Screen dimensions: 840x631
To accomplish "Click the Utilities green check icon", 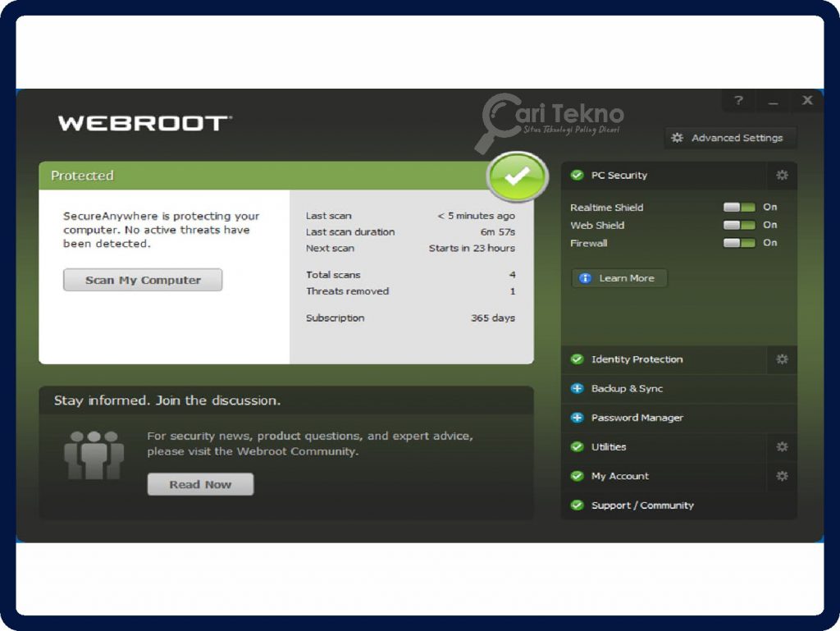I will [x=577, y=446].
